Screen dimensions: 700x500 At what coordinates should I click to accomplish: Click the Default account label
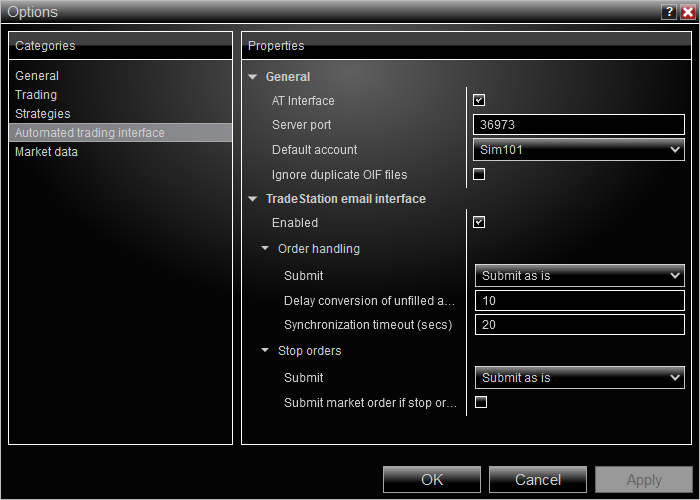click(315, 150)
